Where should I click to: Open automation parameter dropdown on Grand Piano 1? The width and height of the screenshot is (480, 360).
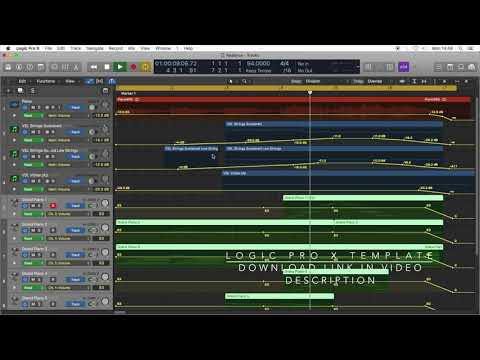68,214
